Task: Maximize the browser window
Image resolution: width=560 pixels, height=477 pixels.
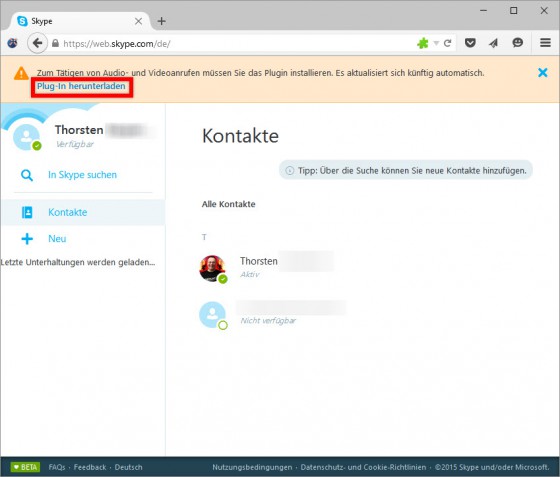Action: click(513, 10)
